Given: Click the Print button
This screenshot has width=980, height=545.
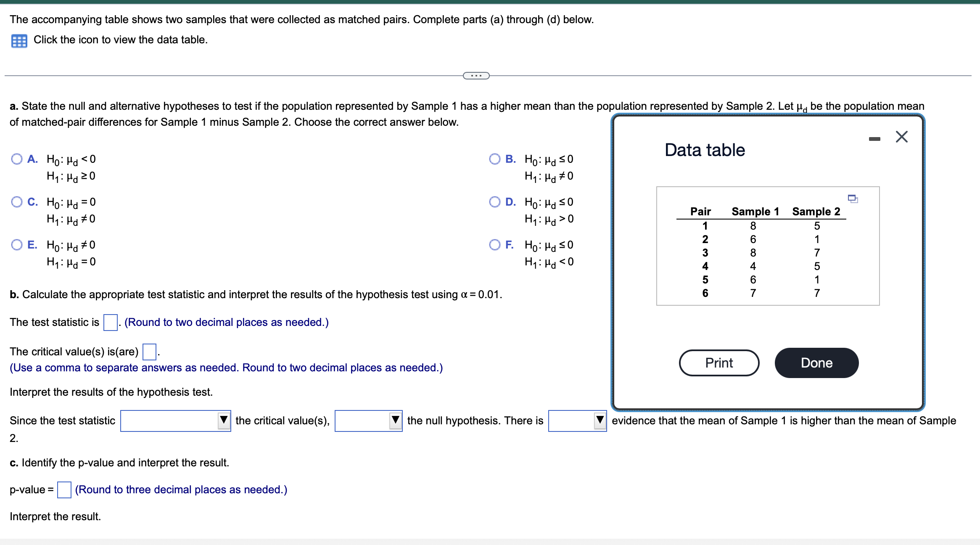Looking at the screenshot, I should point(719,362).
